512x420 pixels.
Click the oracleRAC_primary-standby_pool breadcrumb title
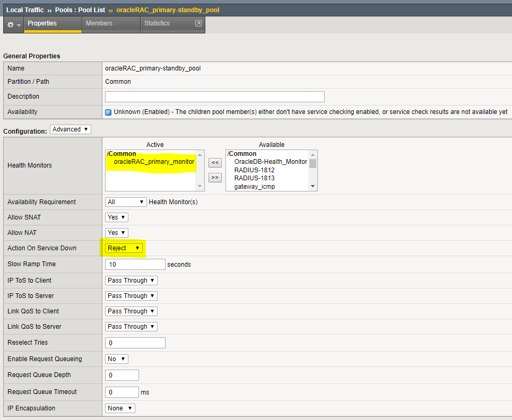pyautogui.click(x=168, y=10)
